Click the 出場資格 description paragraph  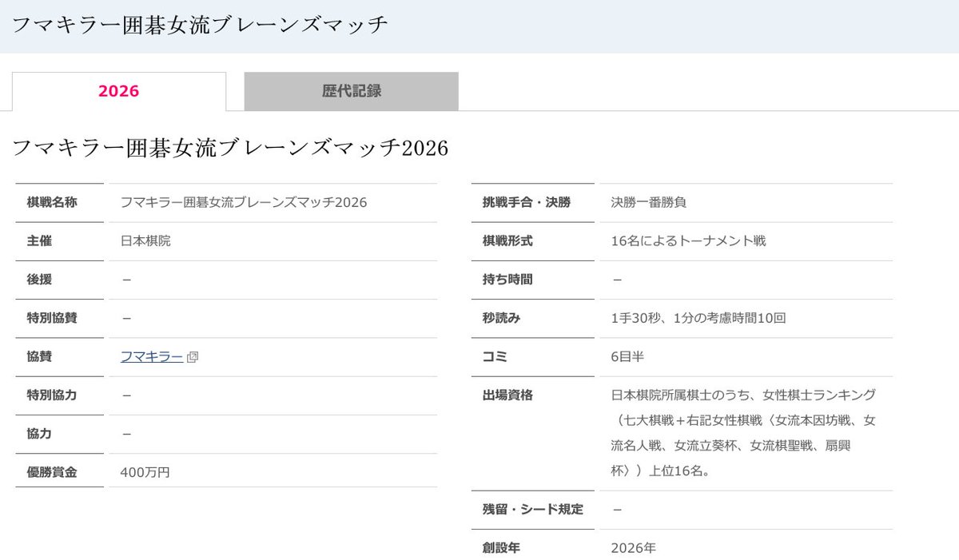click(x=742, y=433)
